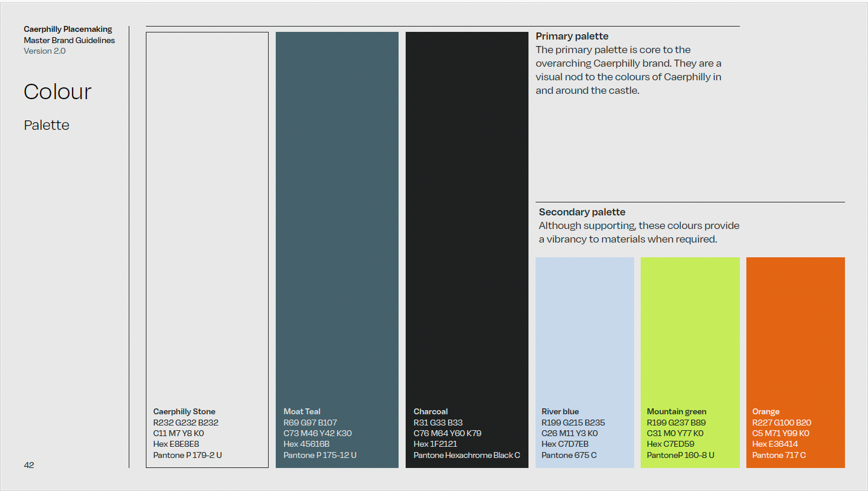Screen dimensions: 868x491
Task: Click the River blue colour swatch
Action: tap(585, 362)
